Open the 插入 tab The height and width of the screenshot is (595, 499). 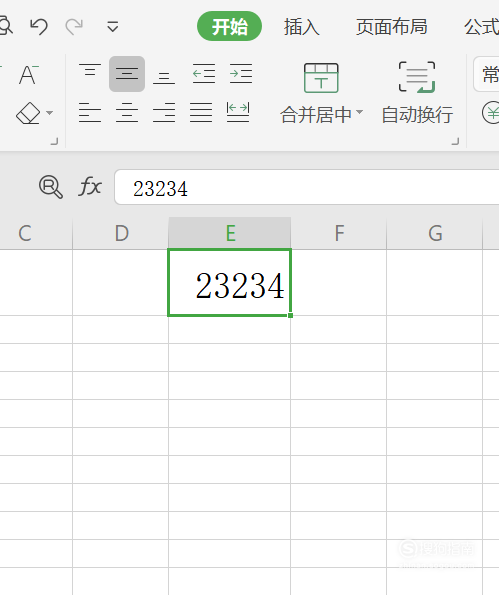coord(302,27)
